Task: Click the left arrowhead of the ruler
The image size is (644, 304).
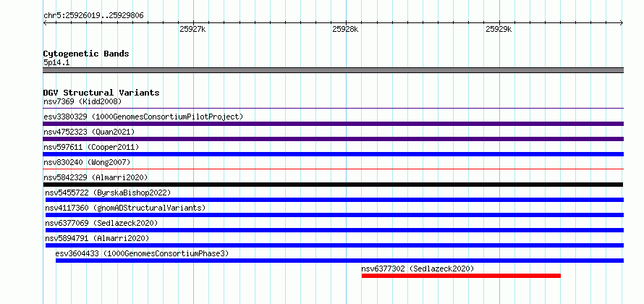Action: tap(45, 23)
